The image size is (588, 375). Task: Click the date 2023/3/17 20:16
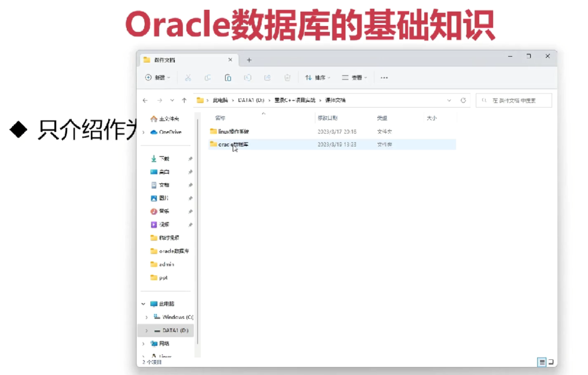pos(337,132)
